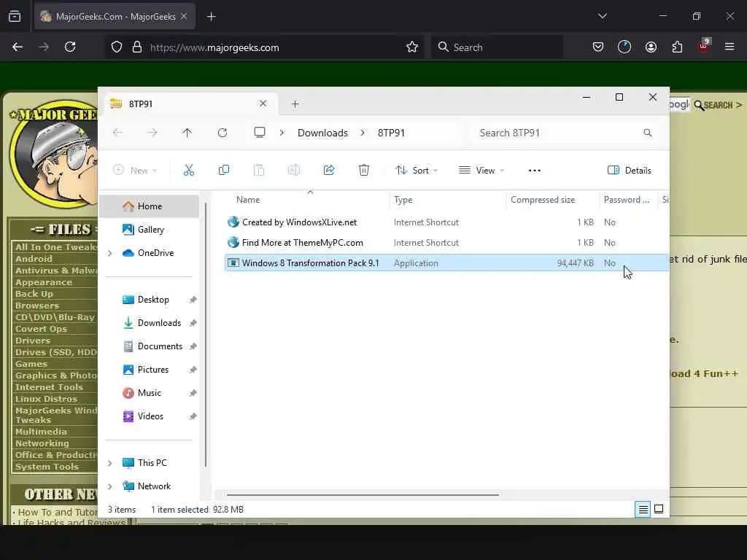Viewport: 747px width, 560px height.
Task: Click the chevron after Downloads in address bar
Action: 363,133
